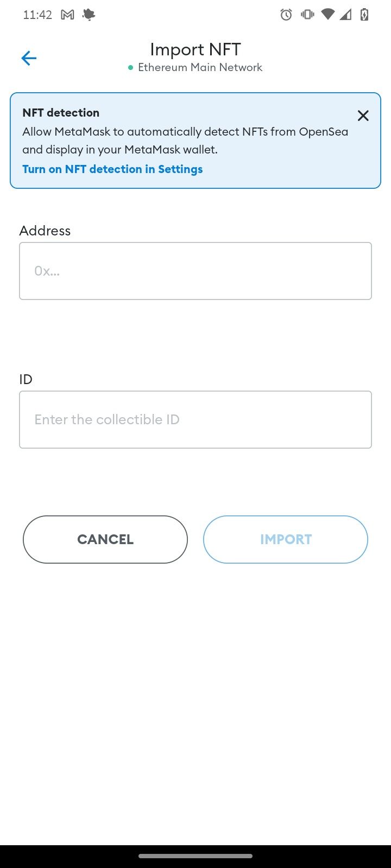
Task: Click the Import NFT page title
Action: [x=195, y=49]
